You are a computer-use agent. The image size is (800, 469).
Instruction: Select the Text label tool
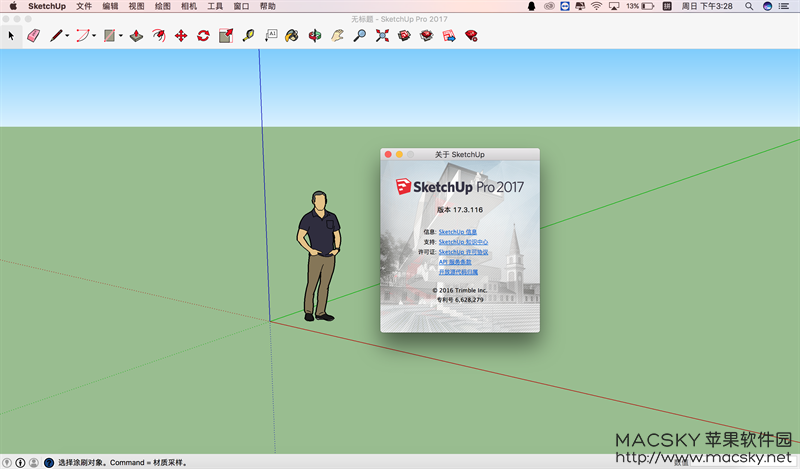click(271, 36)
